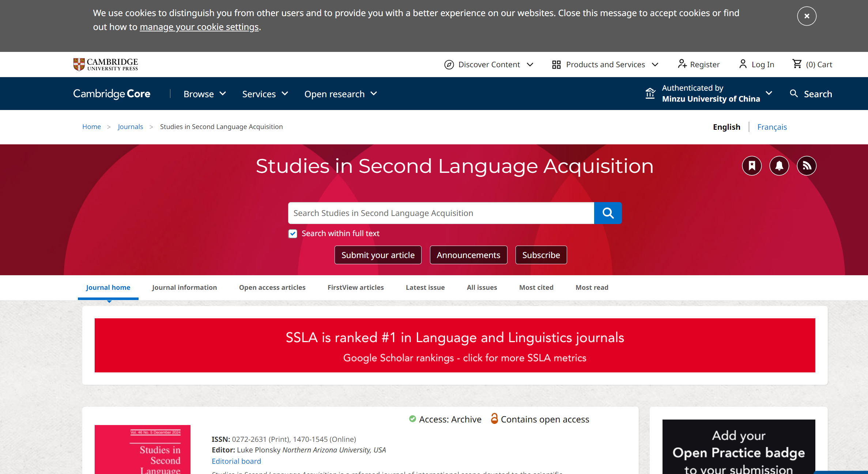Switch to Journal information tab
This screenshot has width=868, height=474.
point(184,288)
